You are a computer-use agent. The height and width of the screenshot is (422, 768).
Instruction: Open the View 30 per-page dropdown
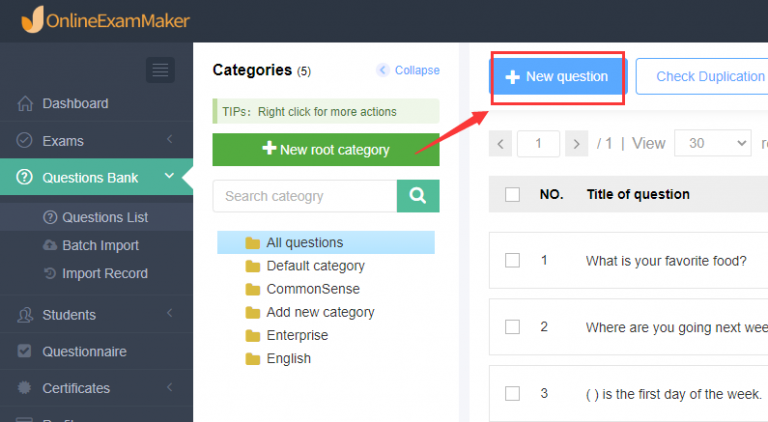pos(712,144)
